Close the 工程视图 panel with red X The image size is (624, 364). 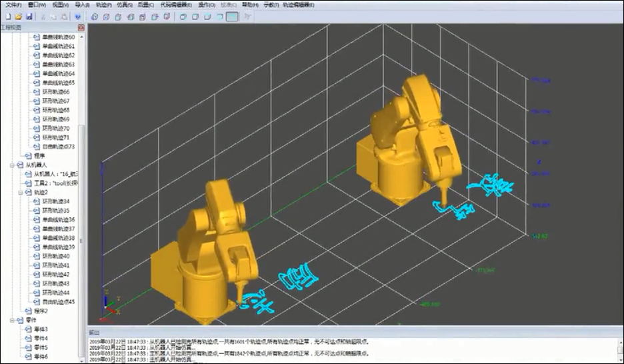click(x=81, y=27)
